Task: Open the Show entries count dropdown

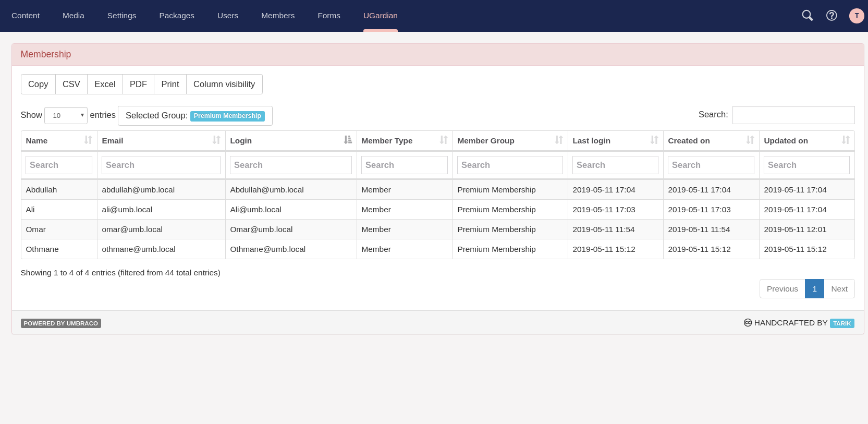Action: [x=66, y=115]
